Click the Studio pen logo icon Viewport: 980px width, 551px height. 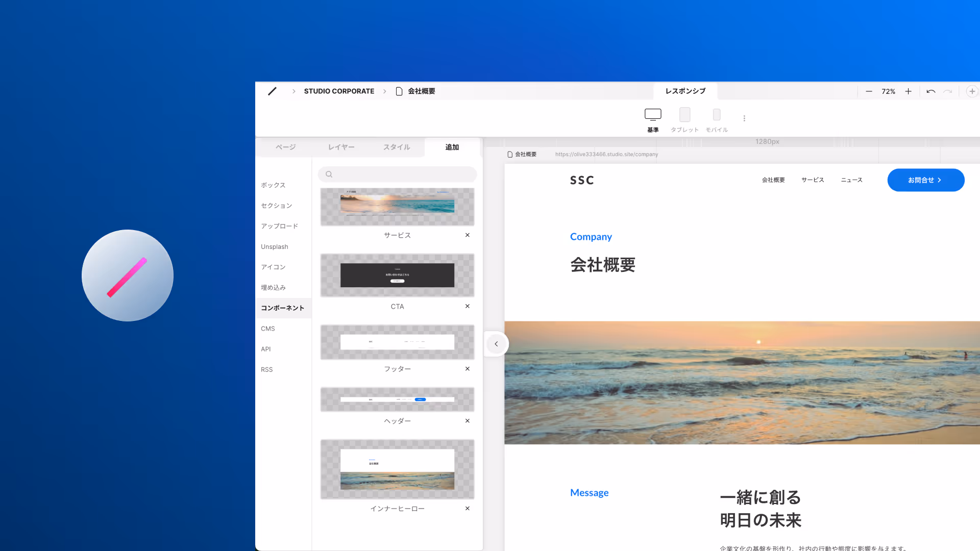pos(272,91)
